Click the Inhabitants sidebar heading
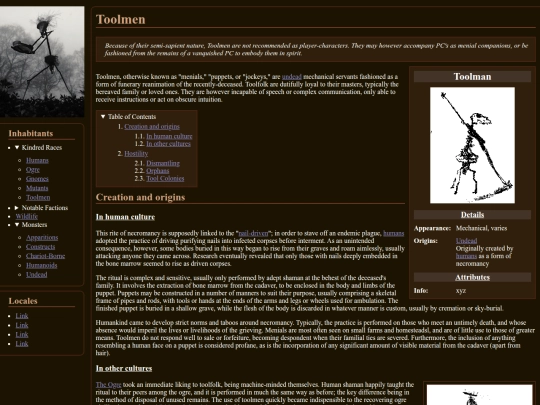The height and width of the screenshot is (405, 540). tap(31, 134)
